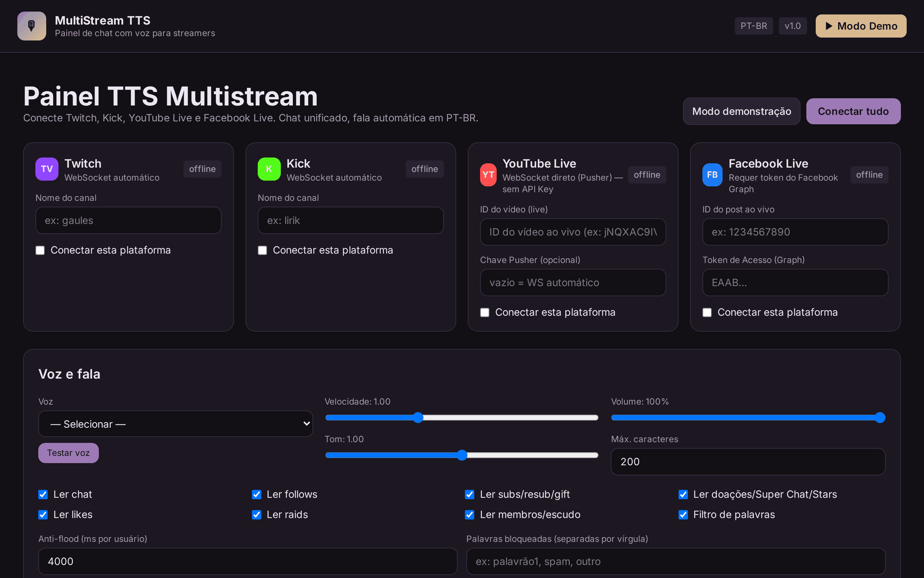Click the PT-BR language badge
The height and width of the screenshot is (578, 924).
[754, 26]
